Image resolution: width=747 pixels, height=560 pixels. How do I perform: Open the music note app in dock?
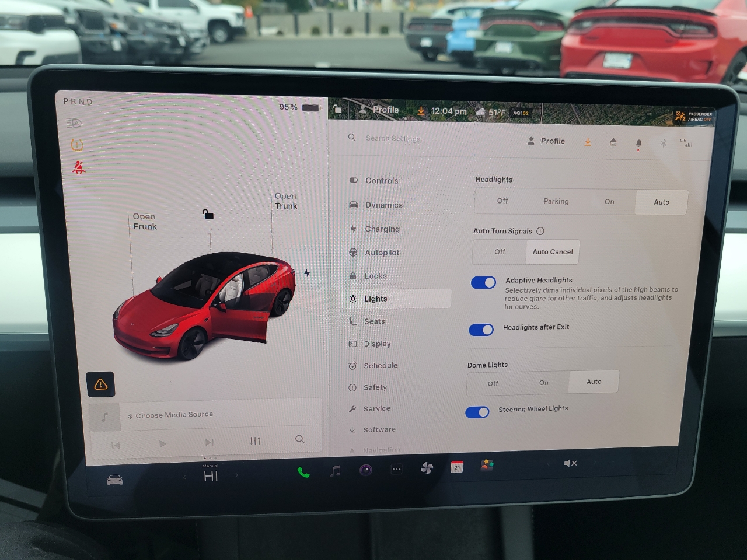(x=335, y=471)
